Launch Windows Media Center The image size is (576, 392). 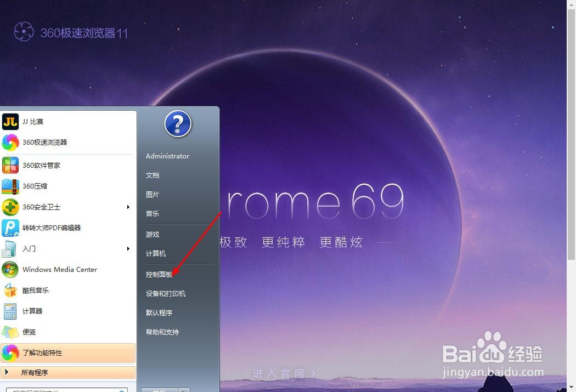60,269
